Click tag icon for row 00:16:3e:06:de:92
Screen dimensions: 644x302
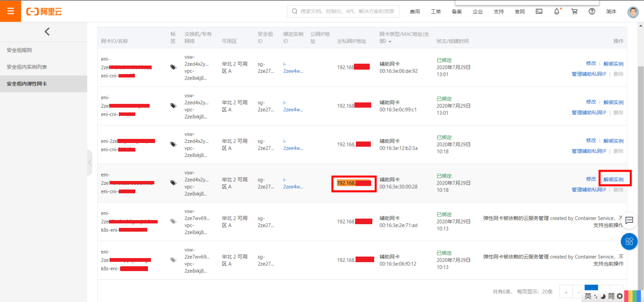[173, 67]
